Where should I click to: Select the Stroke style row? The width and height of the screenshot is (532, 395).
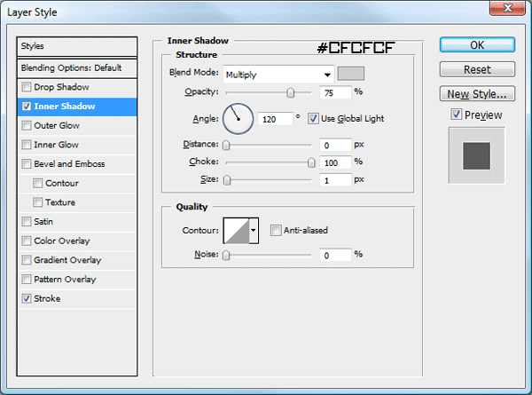tap(77, 299)
